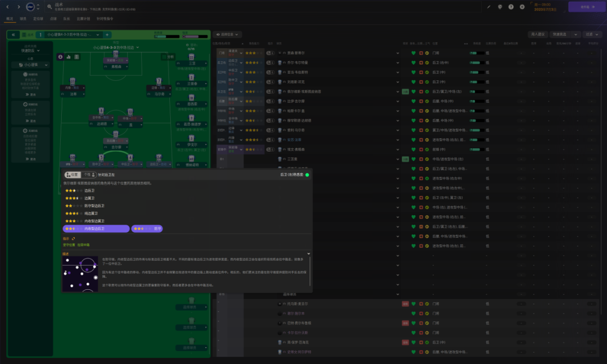Choose the 纯边翼卫 role option
This screenshot has width=607, height=364.
pos(92,213)
